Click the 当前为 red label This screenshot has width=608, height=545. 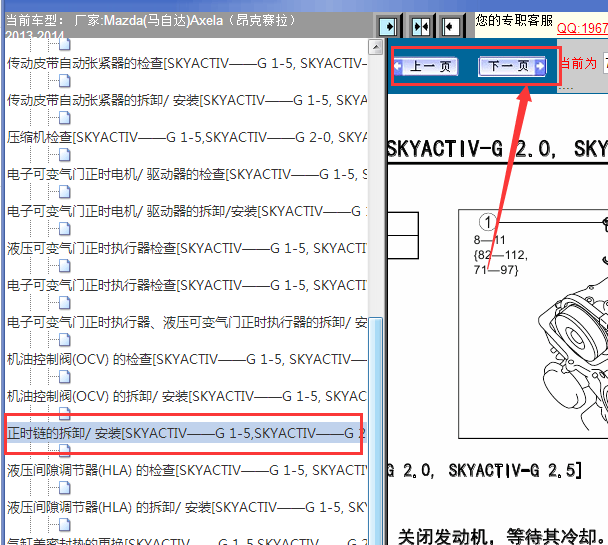pos(578,63)
